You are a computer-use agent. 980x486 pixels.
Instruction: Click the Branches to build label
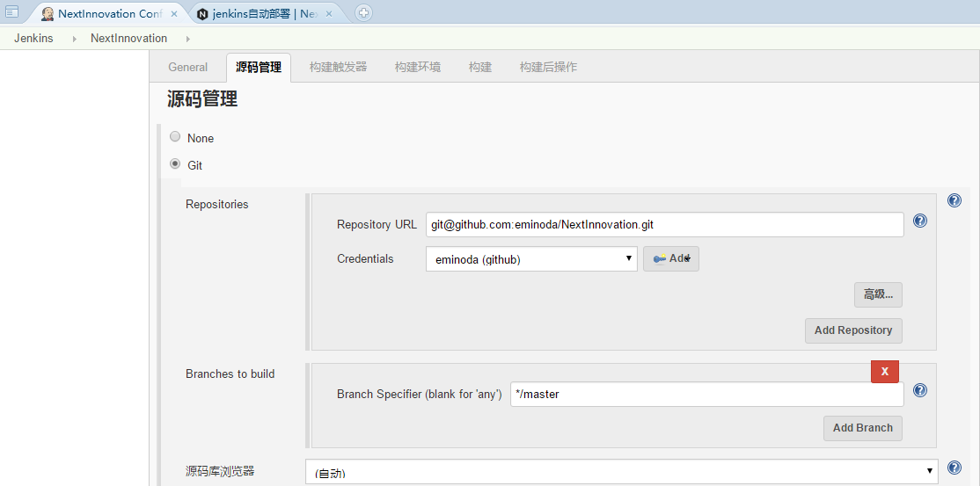pos(230,374)
